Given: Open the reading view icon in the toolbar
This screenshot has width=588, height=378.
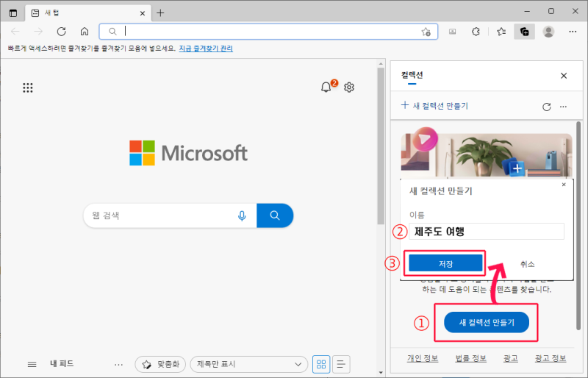Looking at the screenshot, I should [453, 32].
